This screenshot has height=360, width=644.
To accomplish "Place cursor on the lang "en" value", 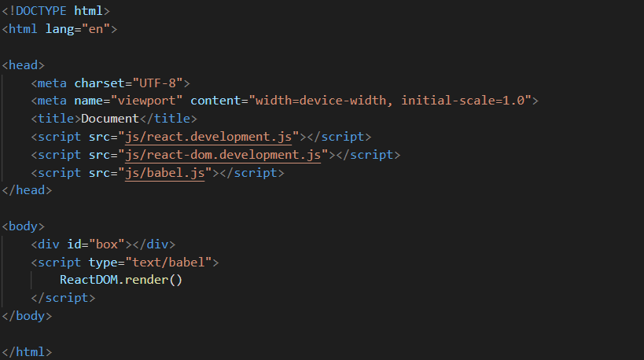I will [x=101, y=30].
